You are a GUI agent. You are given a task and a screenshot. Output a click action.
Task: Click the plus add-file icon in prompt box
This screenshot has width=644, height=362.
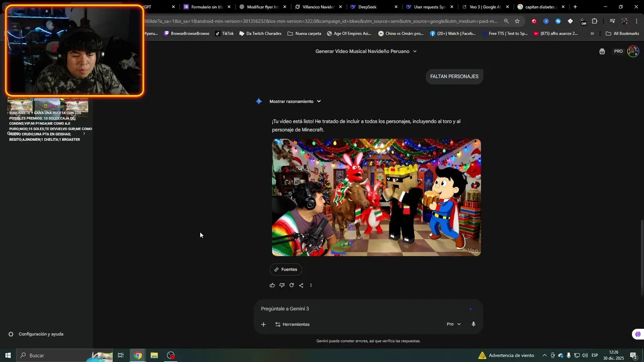263,324
